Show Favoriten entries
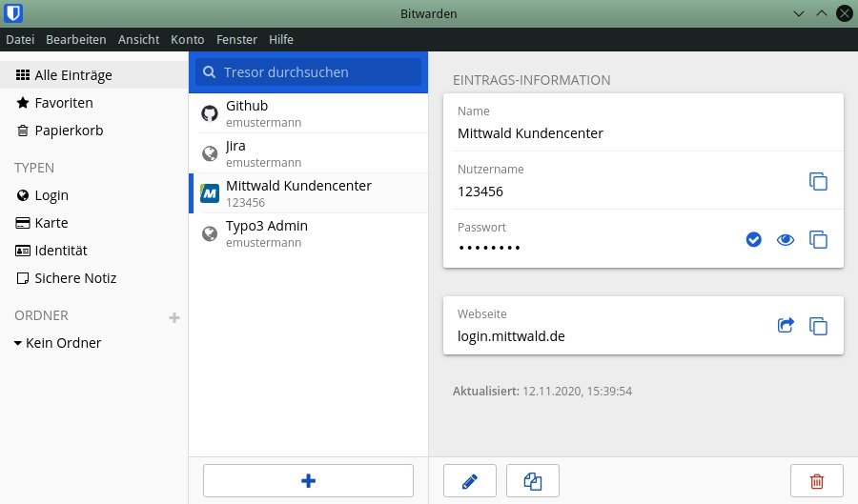Screen dimensions: 858x504 (94, 103)
